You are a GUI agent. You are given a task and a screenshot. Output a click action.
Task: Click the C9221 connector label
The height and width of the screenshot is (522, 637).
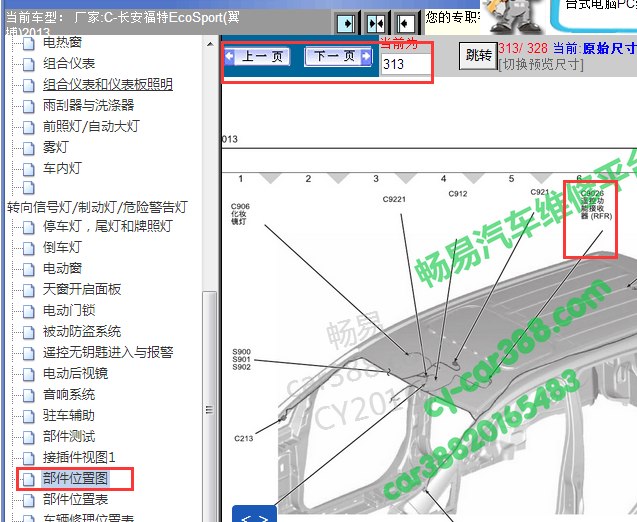(x=394, y=199)
